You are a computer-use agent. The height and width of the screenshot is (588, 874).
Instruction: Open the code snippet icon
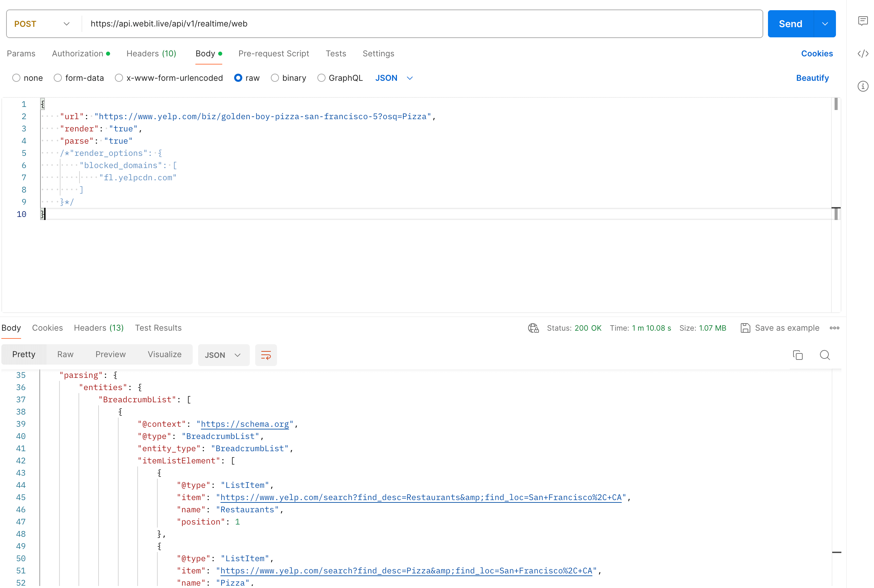[x=863, y=54]
